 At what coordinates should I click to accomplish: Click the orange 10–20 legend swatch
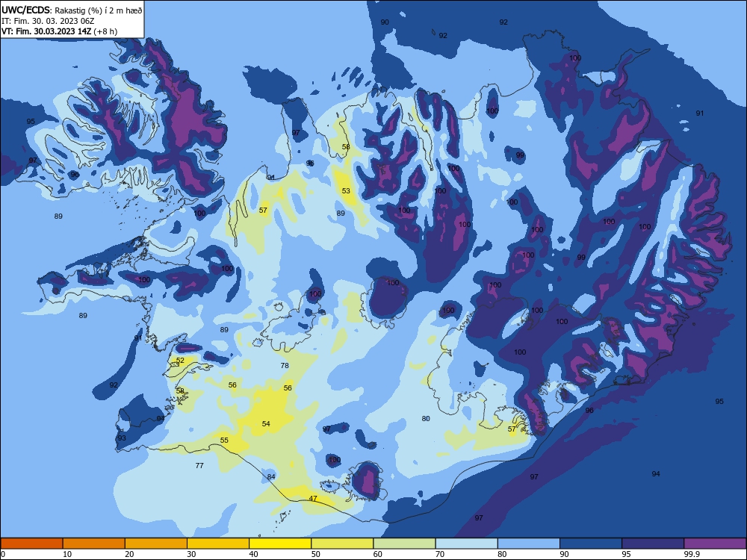tap(94, 544)
